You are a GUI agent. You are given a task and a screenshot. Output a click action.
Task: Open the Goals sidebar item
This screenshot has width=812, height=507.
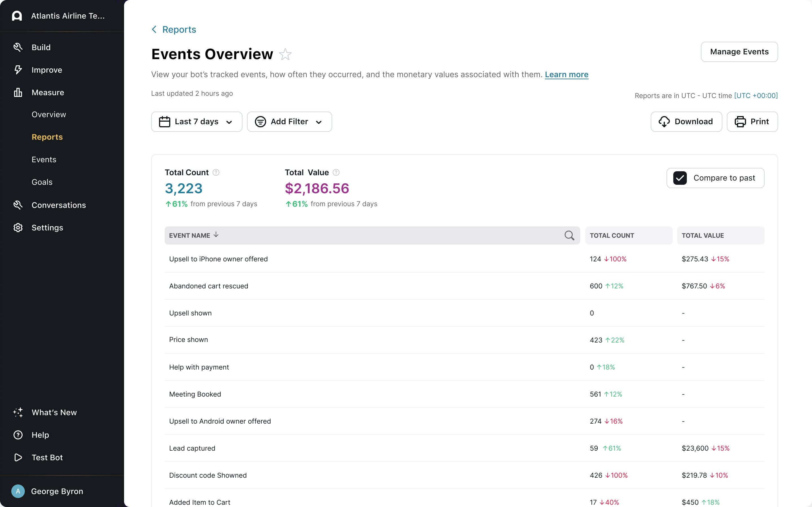(42, 182)
